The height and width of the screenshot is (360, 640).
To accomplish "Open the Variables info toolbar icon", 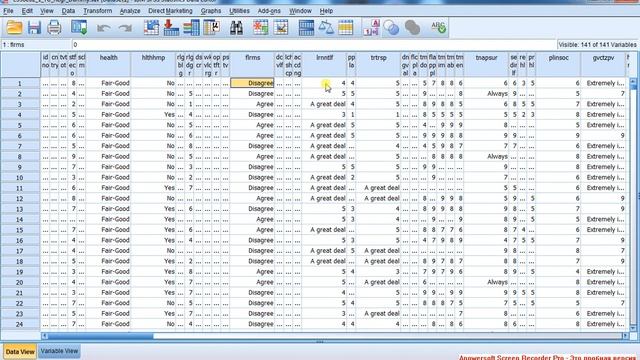I will pos(191,27).
